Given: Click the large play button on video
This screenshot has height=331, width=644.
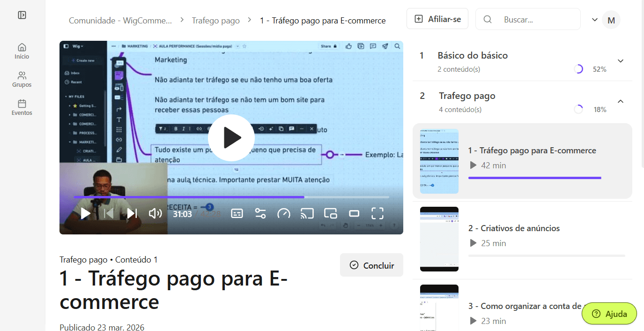Looking at the screenshot, I should [231, 138].
